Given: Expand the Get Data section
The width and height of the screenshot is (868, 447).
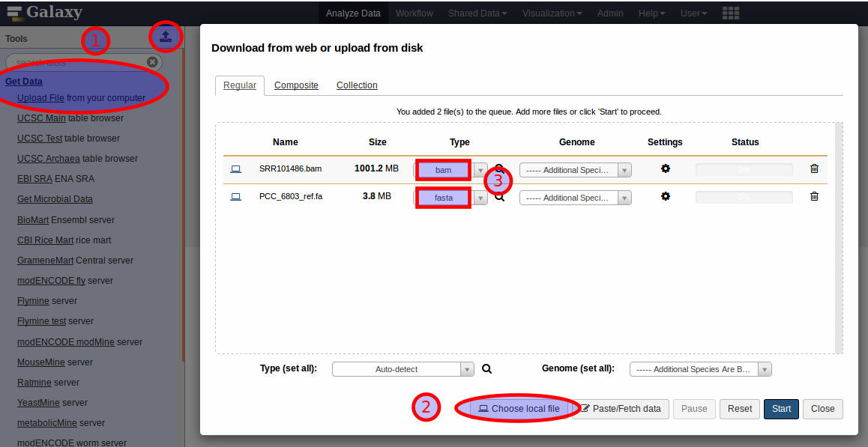Looking at the screenshot, I should click(24, 82).
